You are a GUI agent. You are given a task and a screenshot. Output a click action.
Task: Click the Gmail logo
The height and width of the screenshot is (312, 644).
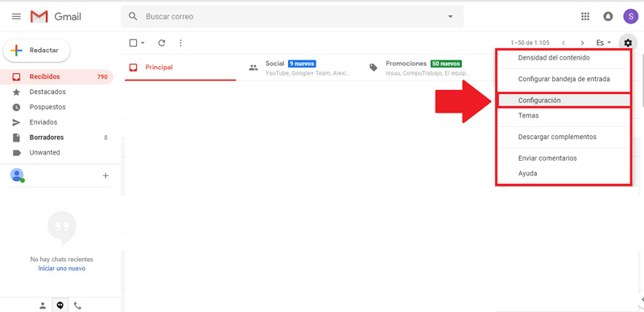56,16
